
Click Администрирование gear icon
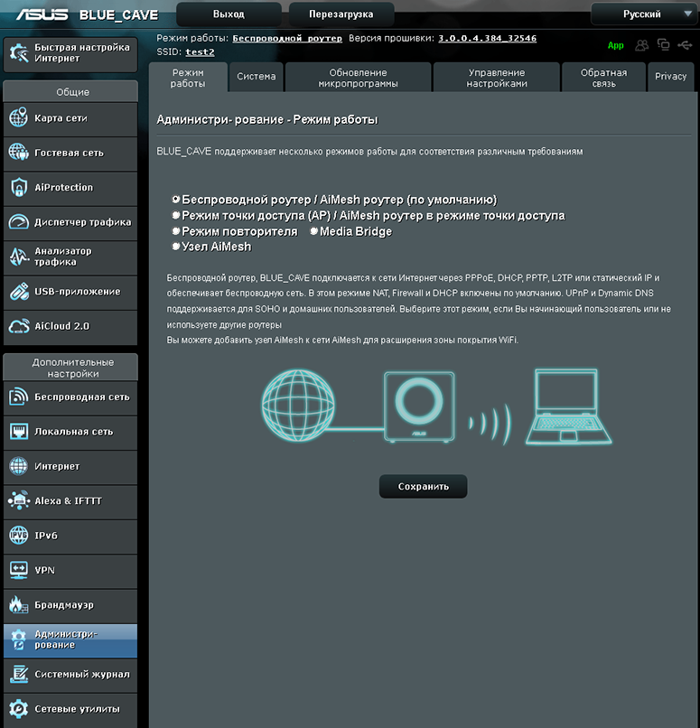[19, 639]
